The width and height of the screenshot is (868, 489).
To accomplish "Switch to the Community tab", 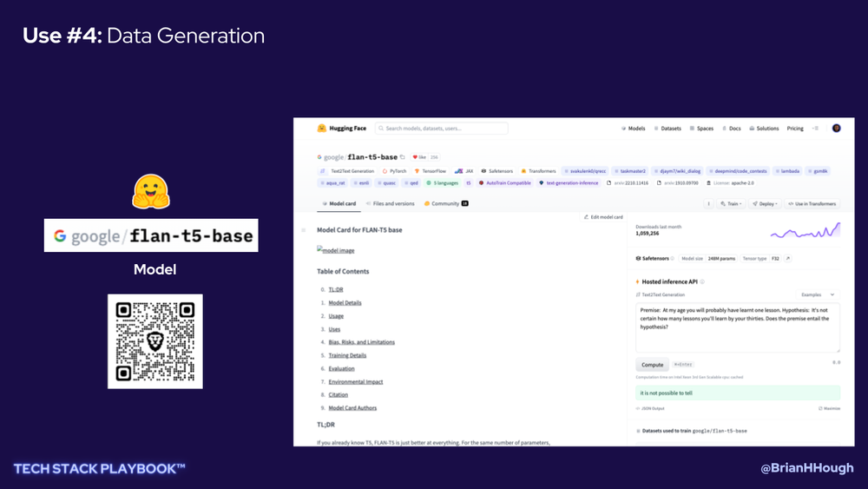I will (446, 204).
